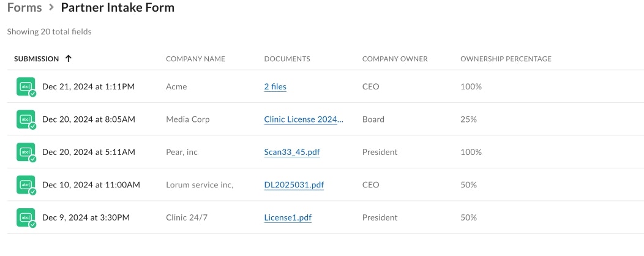
Task: Select the Pear, inc submission icon
Action: pyautogui.click(x=26, y=152)
